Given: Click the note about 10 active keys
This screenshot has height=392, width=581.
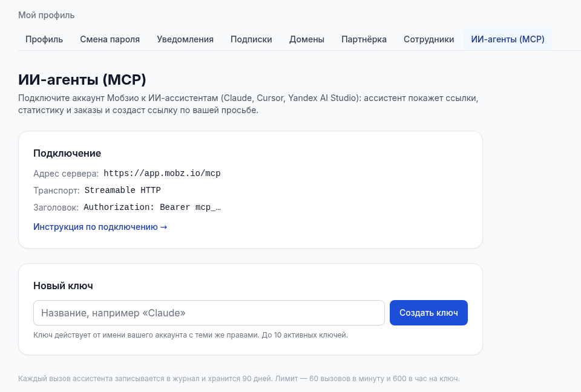Looking at the screenshot, I should pos(191,335).
